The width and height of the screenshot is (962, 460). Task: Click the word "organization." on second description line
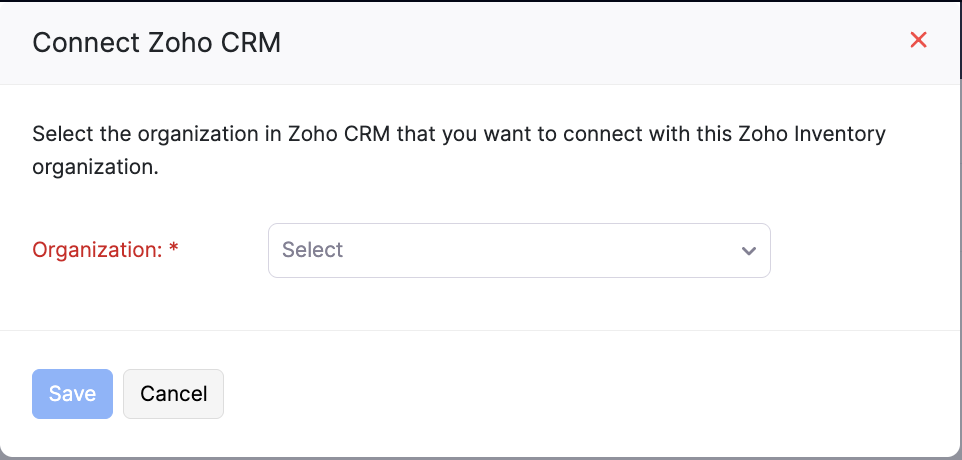[95, 167]
